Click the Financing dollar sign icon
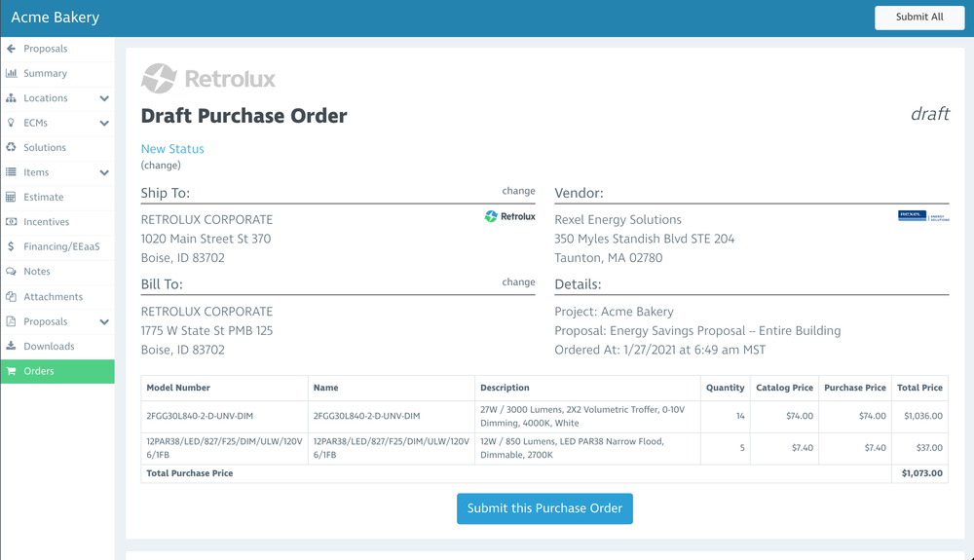 pos(11,246)
